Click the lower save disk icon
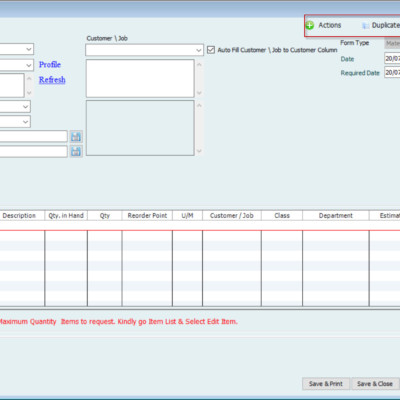 click(x=76, y=151)
